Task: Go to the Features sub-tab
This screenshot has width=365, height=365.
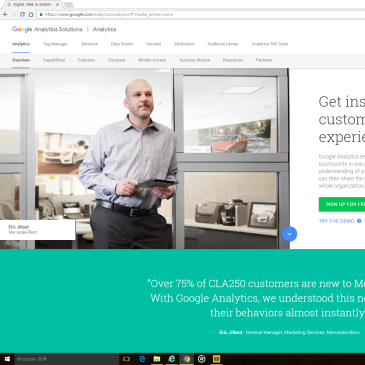Action: 86,60
